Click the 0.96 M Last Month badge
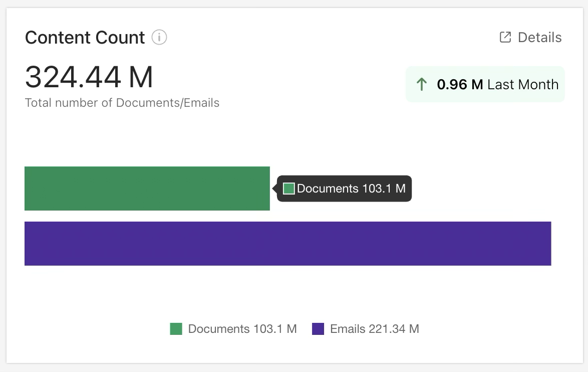Image resolution: width=588 pixels, height=372 pixels. click(x=485, y=84)
